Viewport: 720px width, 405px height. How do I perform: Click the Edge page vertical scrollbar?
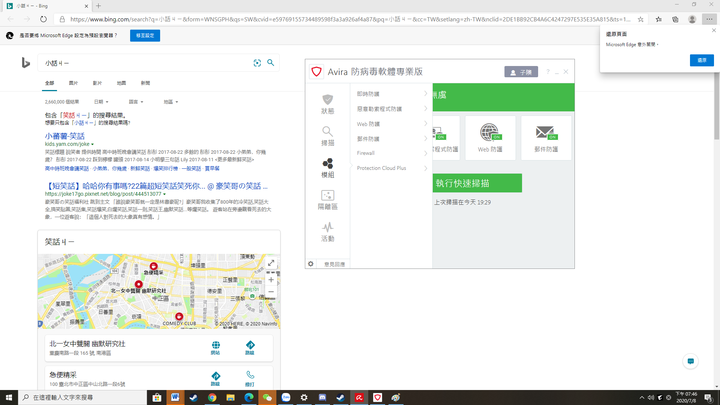716,106
